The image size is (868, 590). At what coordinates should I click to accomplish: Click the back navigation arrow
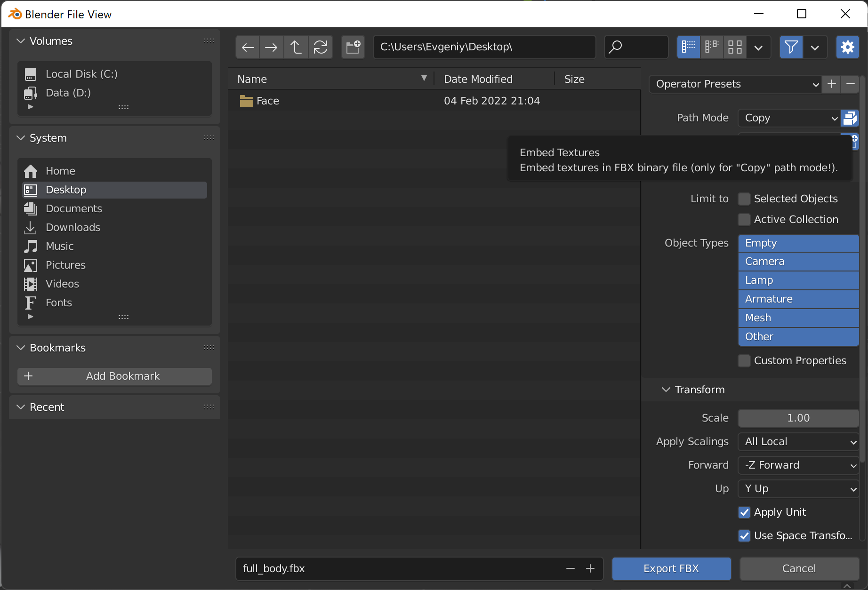coord(248,47)
